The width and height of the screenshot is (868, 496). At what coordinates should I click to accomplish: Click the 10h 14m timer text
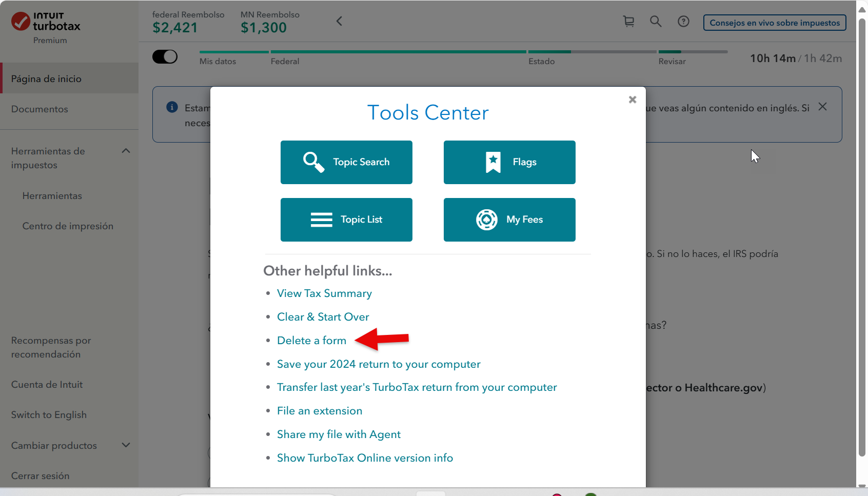(x=773, y=58)
